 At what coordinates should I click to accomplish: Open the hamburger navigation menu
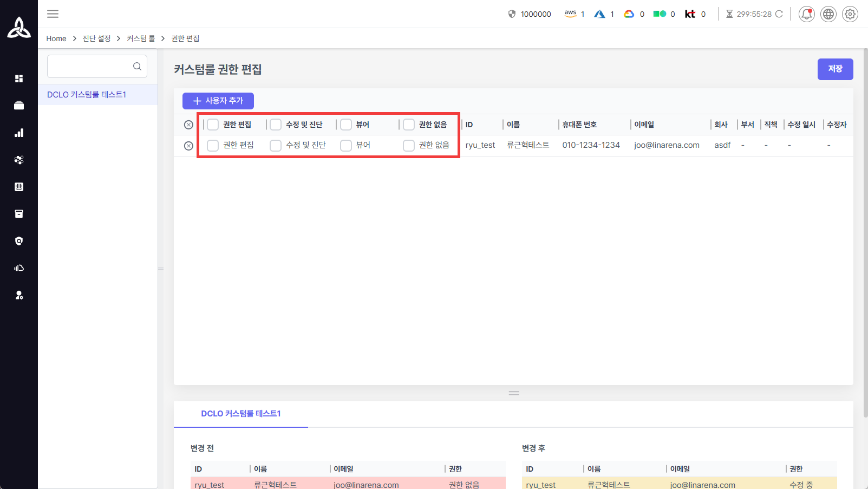(x=53, y=14)
